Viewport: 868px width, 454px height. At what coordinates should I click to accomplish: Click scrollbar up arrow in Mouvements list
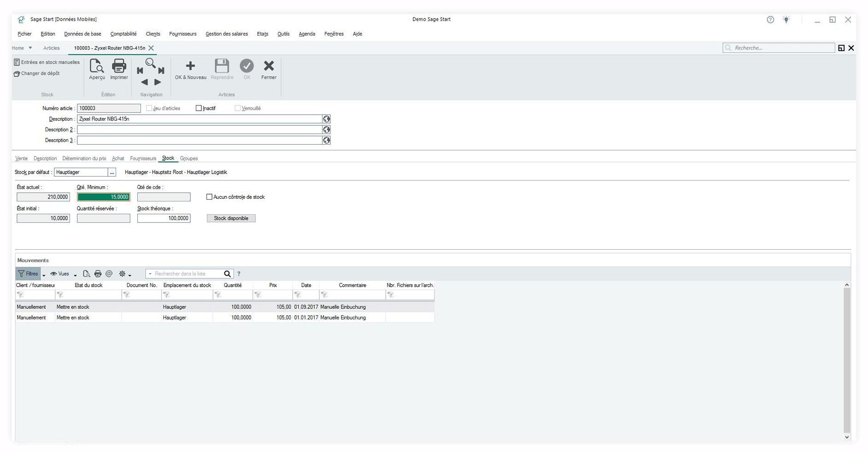[x=847, y=285]
